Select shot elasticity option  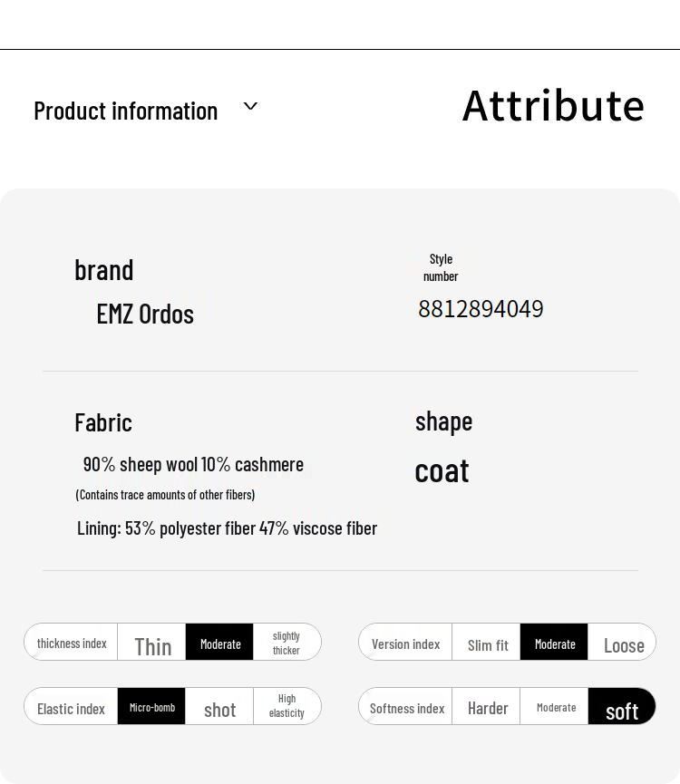click(219, 708)
